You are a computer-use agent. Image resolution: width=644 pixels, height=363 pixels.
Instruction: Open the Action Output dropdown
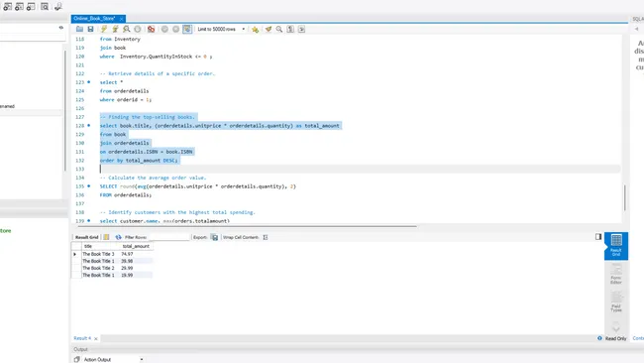(114, 359)
